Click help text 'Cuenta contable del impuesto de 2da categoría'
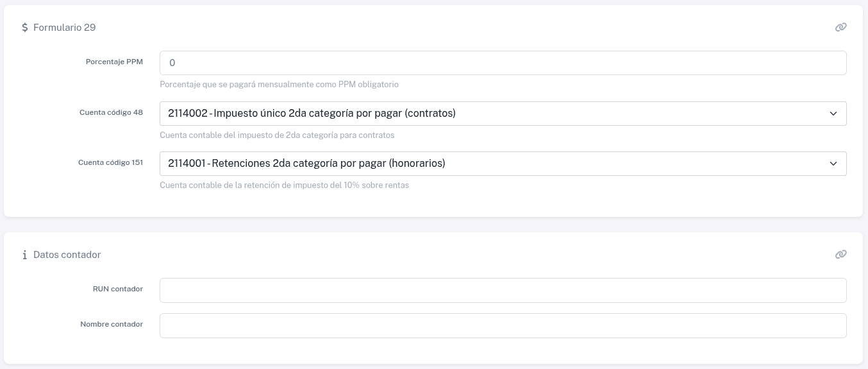The width and height of the screenshot is (868, 369). (x=277, y=135)
